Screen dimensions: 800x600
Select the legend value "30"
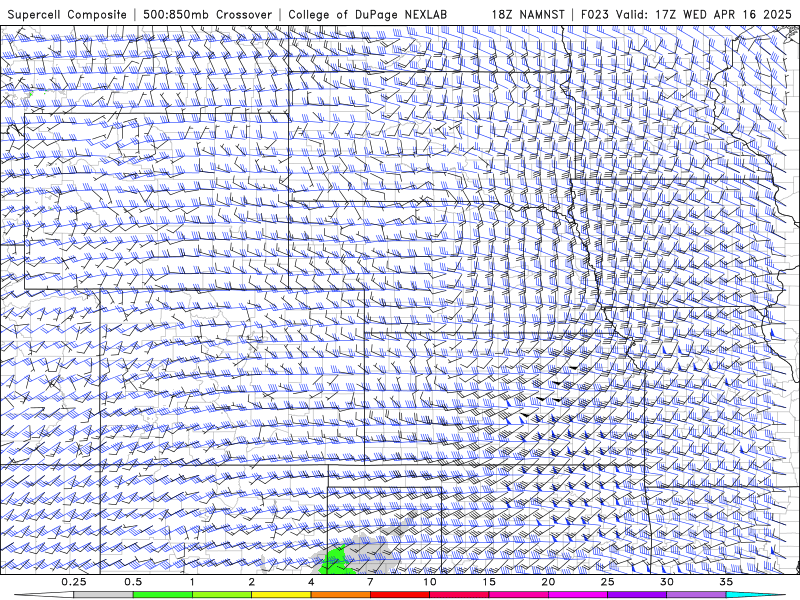click(667, 582)
